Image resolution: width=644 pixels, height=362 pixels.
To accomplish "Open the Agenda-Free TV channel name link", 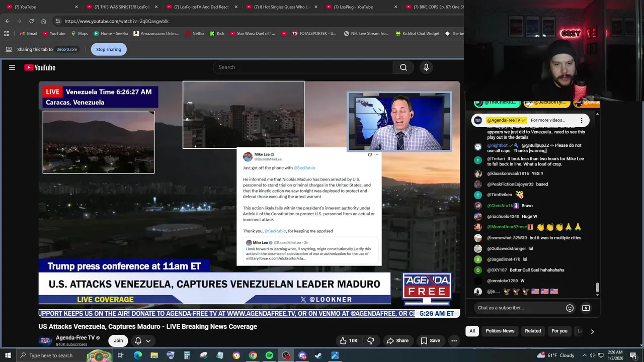I will click(x=75, y=338).
